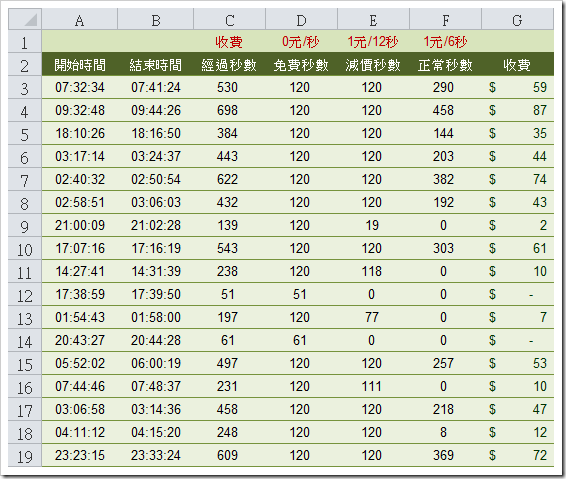Select the 1元/6秒 cell
The width and height of the screenshot is (566, 479).
click(x=445, y=42)
